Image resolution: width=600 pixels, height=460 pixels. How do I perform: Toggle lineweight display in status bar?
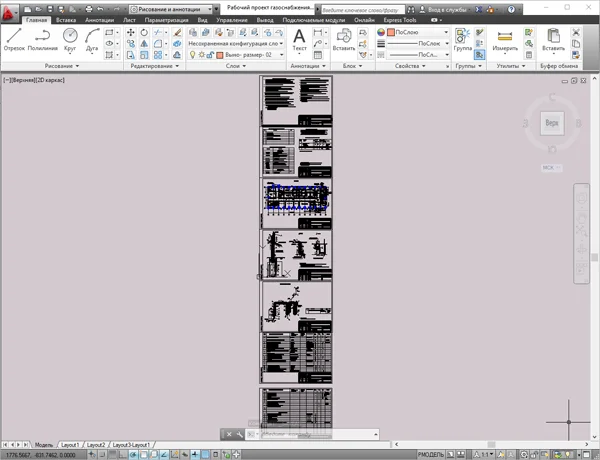[195, 455]
